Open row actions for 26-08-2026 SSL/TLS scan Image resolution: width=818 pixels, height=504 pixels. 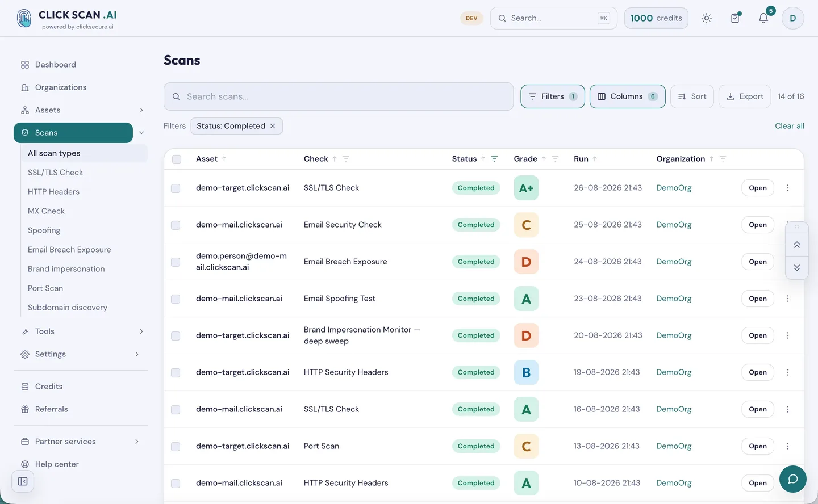tap(788, 188)
